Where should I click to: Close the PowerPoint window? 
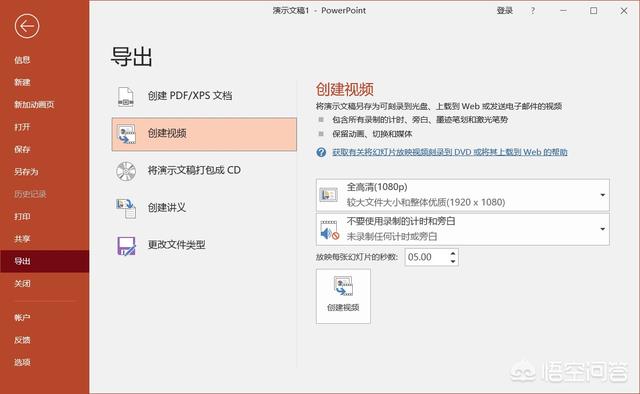tap(624, 11)
